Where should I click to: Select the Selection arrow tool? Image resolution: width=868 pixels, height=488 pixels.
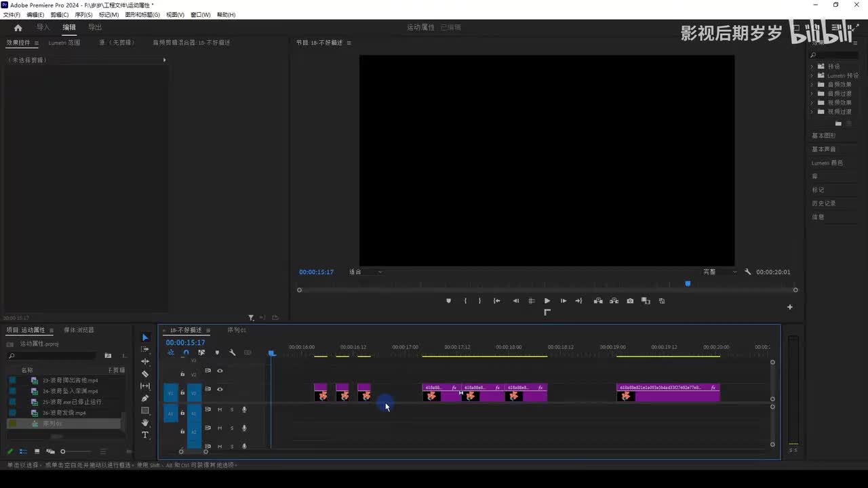145,338
